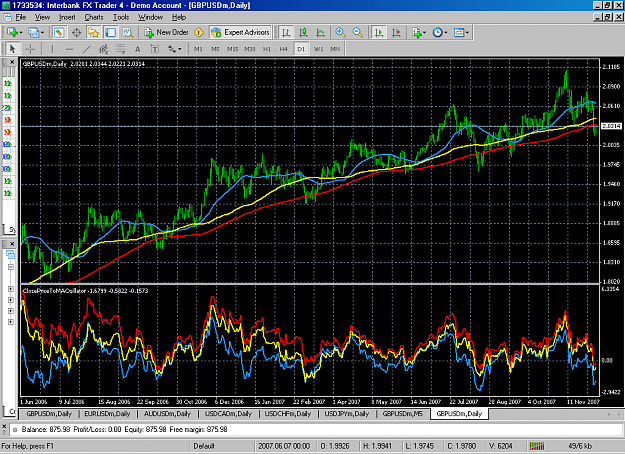Viewport: 625px width, 454px height.
Task: Switch timeframe to M1
Action: pyautogui.click(x=198, y=49)
